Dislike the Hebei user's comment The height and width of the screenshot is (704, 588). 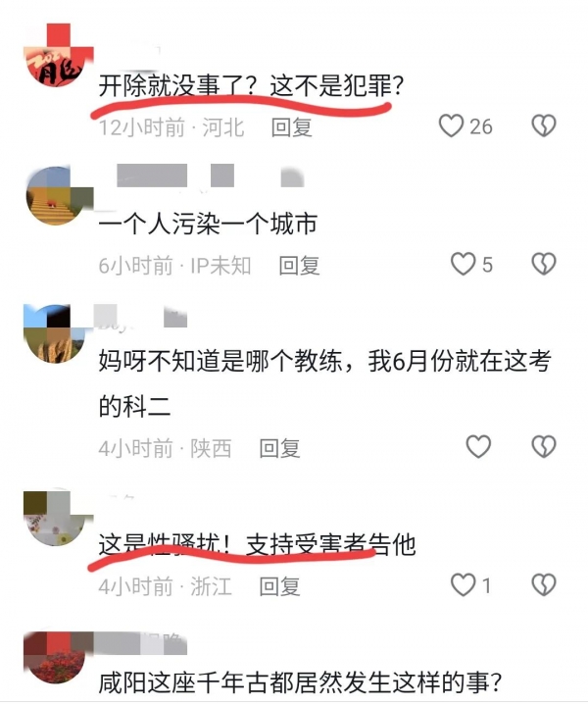(x=544, y=126)
